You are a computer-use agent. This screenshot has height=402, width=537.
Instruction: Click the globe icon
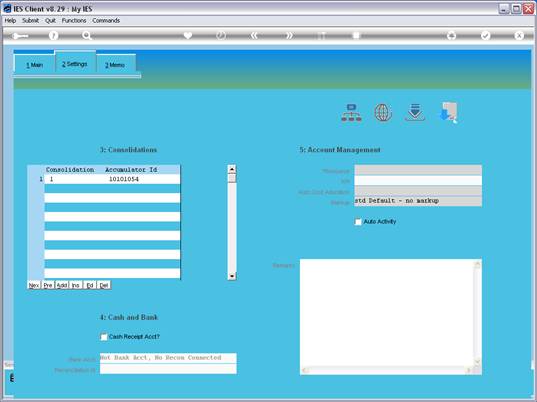point(383,112)
